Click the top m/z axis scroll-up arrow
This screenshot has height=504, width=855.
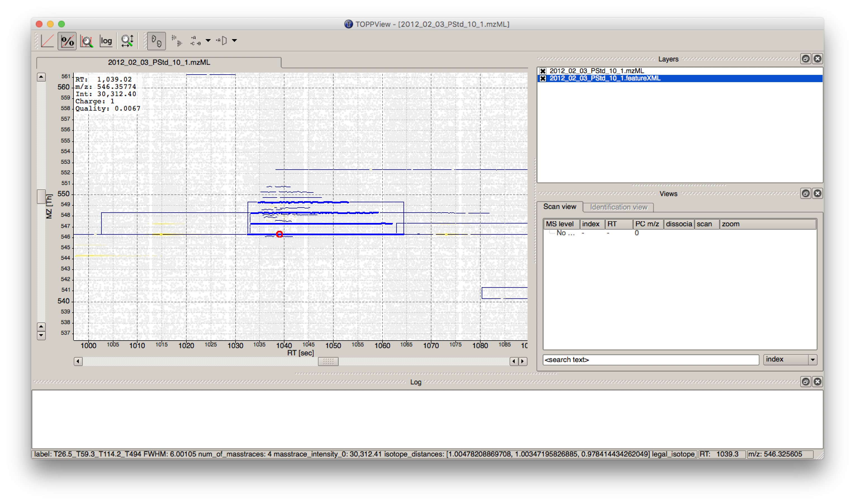tap(41, 77)
